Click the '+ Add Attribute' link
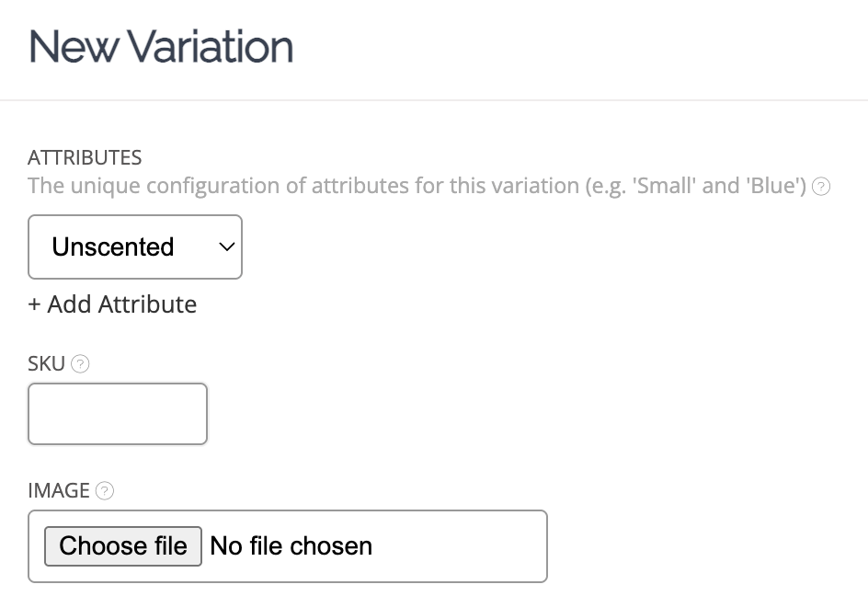This screenshot has height=596, width=868. (112, 304)
